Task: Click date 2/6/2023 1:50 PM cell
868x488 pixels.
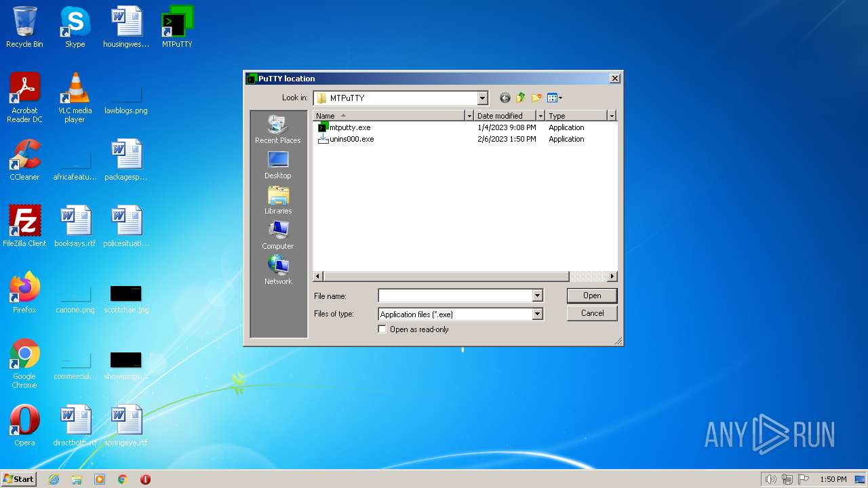Action: (x=507, y=139)
